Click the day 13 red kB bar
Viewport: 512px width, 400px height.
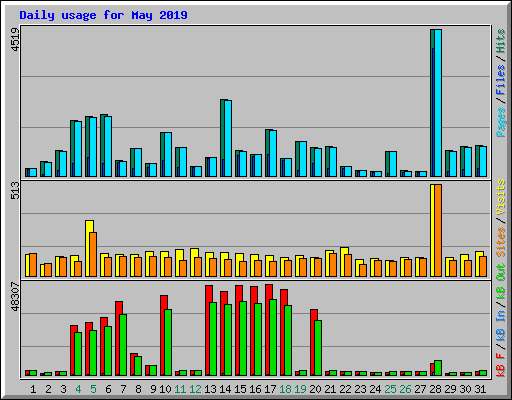click(x=209, y=330)
